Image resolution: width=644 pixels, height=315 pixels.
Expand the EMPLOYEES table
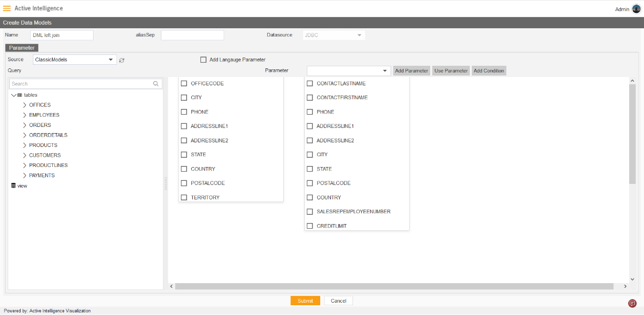tap(25, 115)
